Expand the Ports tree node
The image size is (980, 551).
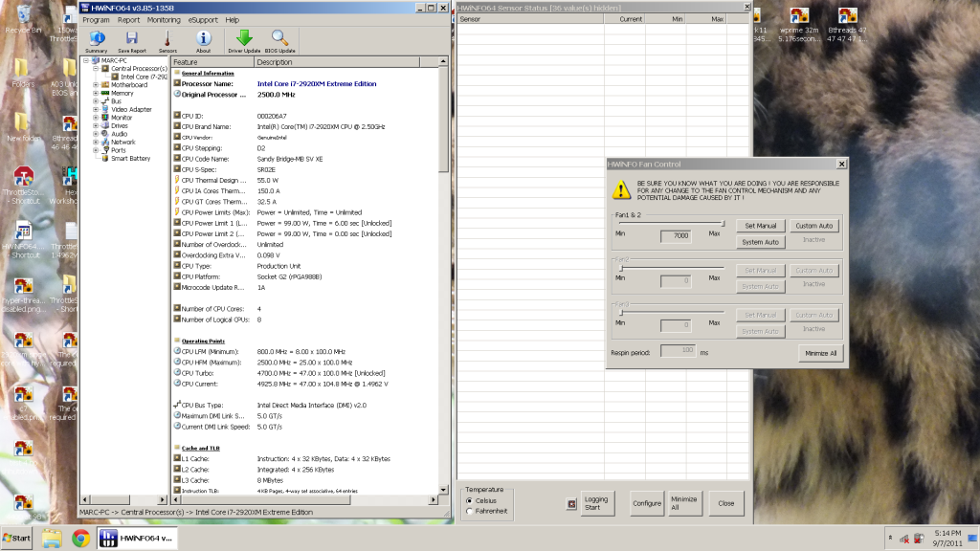(x=96, y=150)
